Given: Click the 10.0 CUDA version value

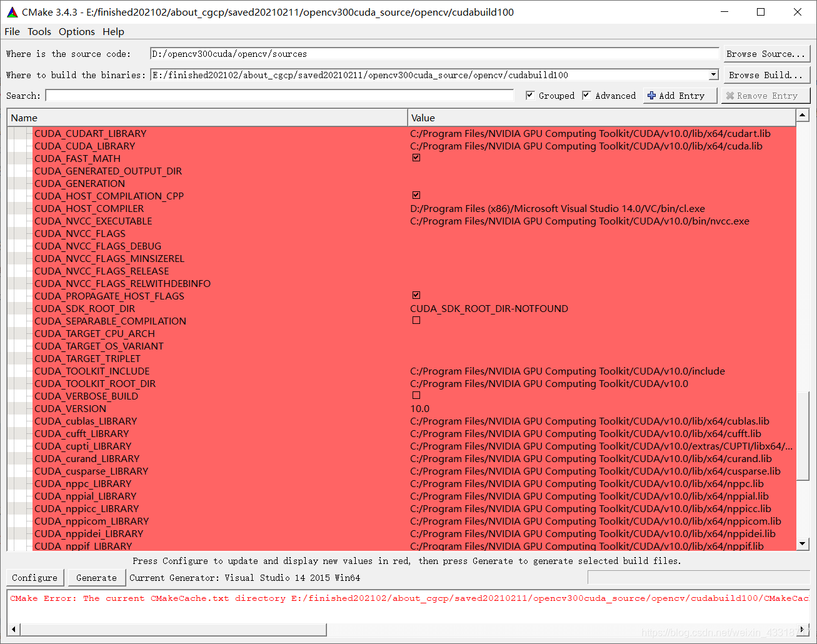Looking at the screenshot, I should [x=420, y=408].
